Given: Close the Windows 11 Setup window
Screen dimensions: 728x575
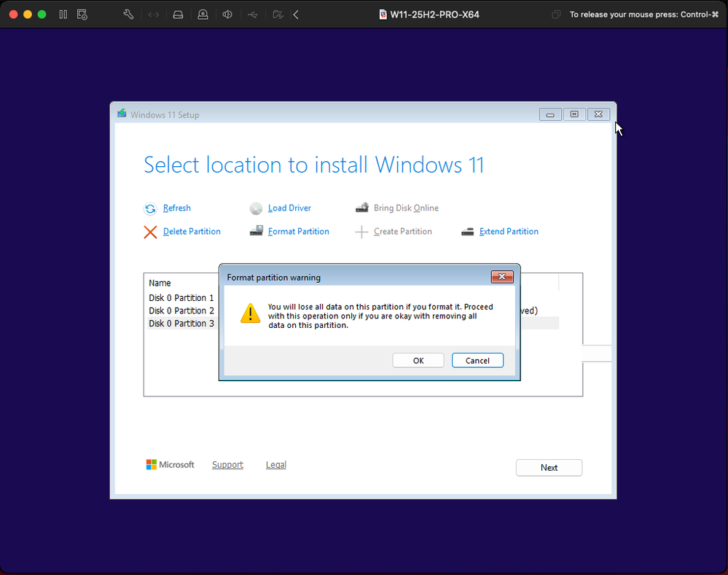Looking at the screenshot, I should click(x=598, y=114).
